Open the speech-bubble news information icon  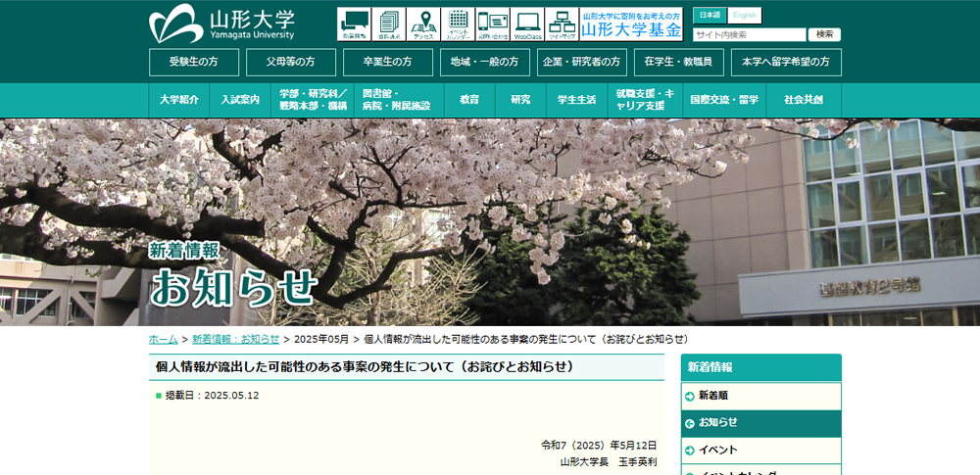click(x=354, y=24)
